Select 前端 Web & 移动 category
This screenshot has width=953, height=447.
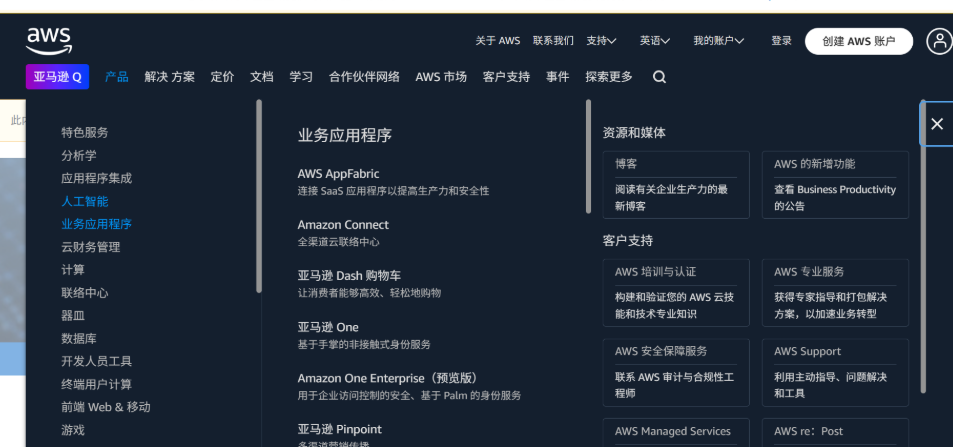[106, 407]
